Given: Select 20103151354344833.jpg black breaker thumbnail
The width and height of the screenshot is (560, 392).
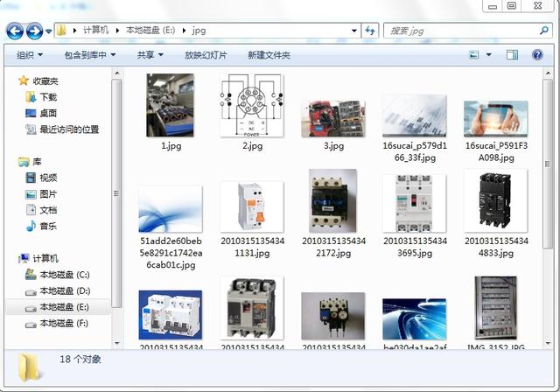Looking at the screenshot, I should pos(496,200).
